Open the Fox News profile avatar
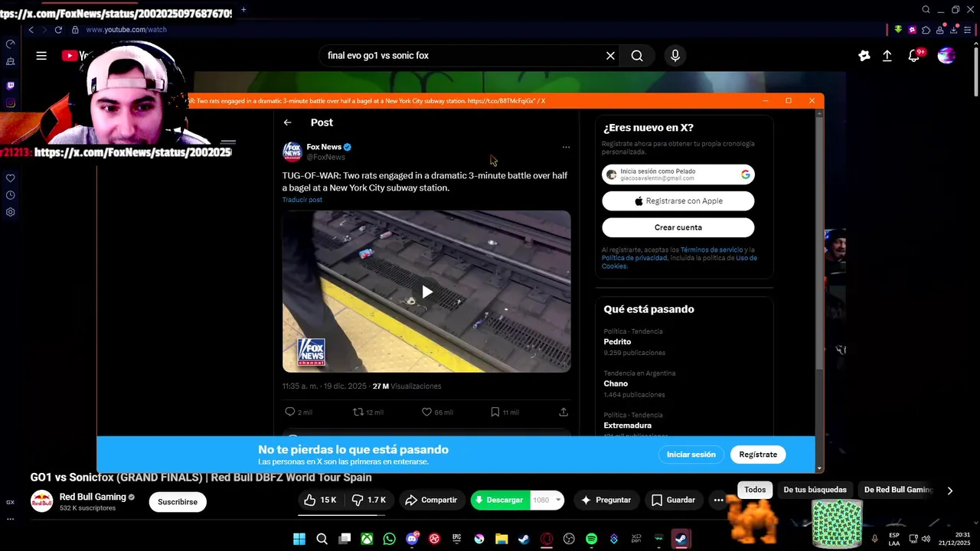This screenshot has height=551, width=980. click(292, 151)
